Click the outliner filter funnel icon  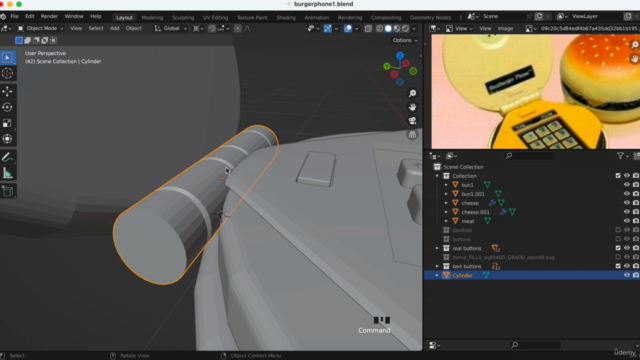[620, 156]
